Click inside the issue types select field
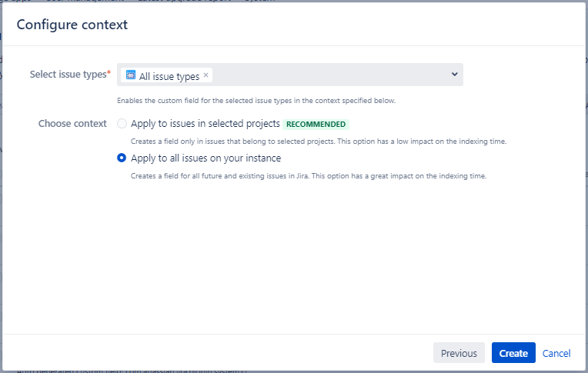Image resolution: width=588 pixels, height=373 pixels. [x=331, y=75]
